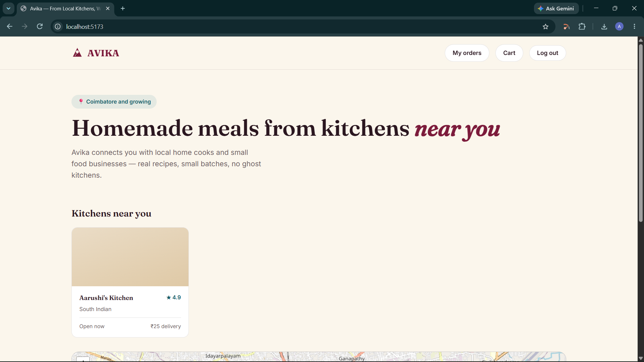The width and height of the screenshot is (644, 362).
Task: Click the Open now status
Action: 92,326
